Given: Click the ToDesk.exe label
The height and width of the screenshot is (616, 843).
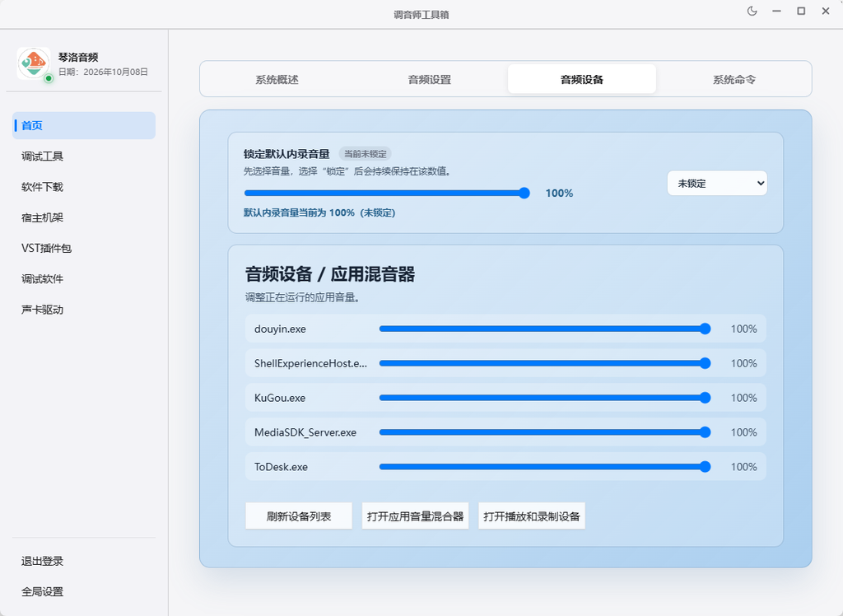Looking at the screenshot, I should coord(281,466).
